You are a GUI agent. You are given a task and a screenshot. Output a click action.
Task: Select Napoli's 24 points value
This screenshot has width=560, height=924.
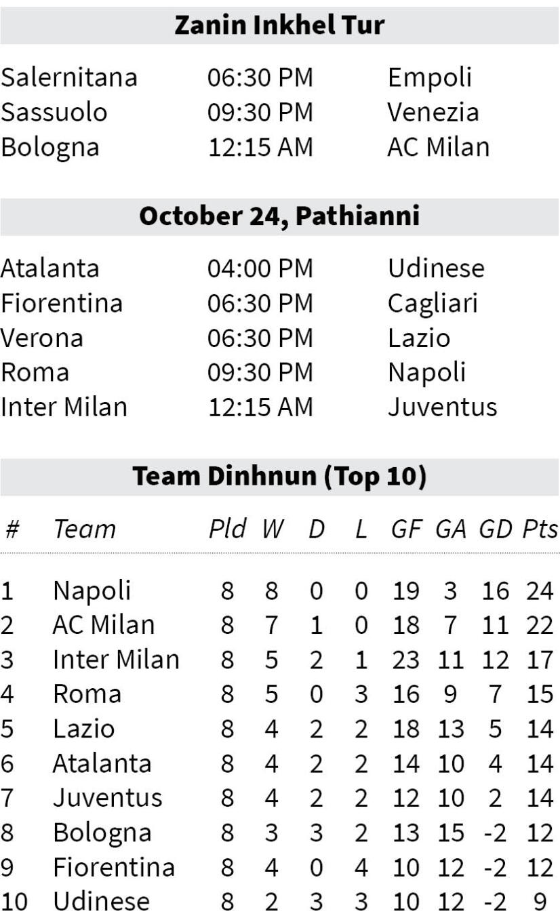pyautogui.click(x=540, y=591)
